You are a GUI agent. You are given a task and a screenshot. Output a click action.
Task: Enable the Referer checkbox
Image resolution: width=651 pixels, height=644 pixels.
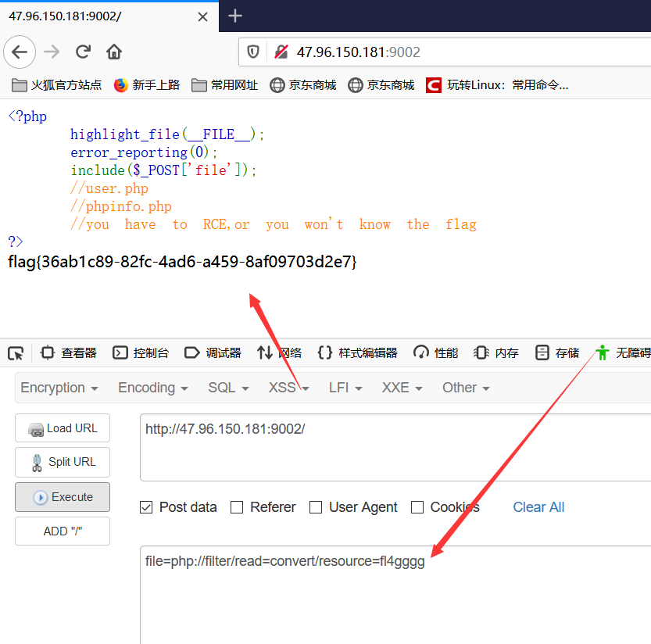[x=237, y=507]
